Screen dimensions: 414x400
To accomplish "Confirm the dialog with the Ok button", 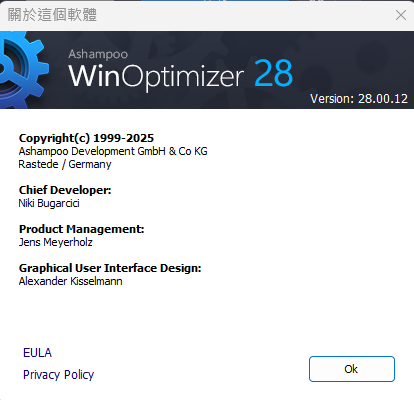I will [x=352, y=369].
